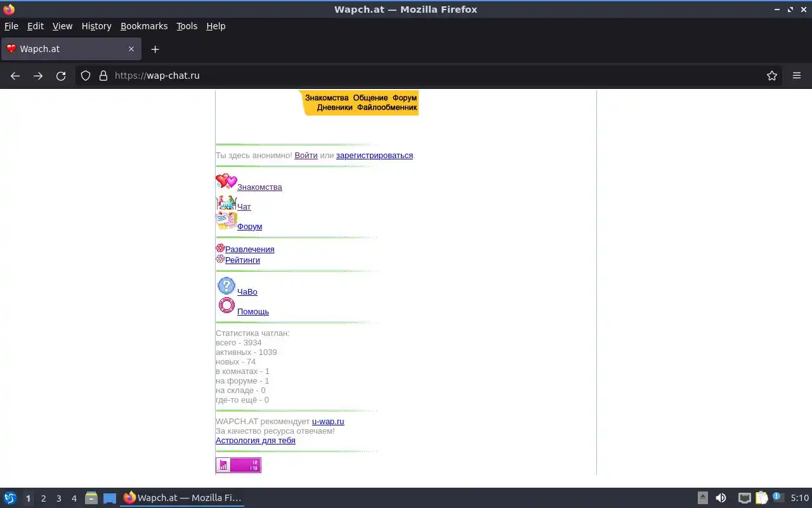Click the Firefox logo in title bar
The height and width of the screenshot is (508, 812).
pos(9,10)
